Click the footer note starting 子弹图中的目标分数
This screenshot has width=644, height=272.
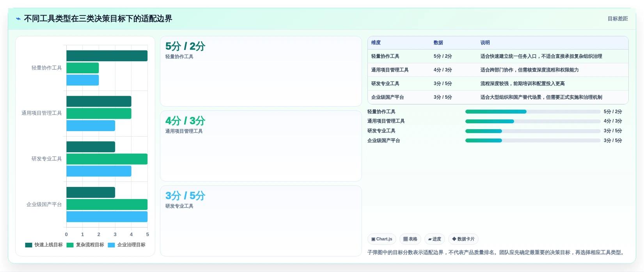(x=497, y=252)
